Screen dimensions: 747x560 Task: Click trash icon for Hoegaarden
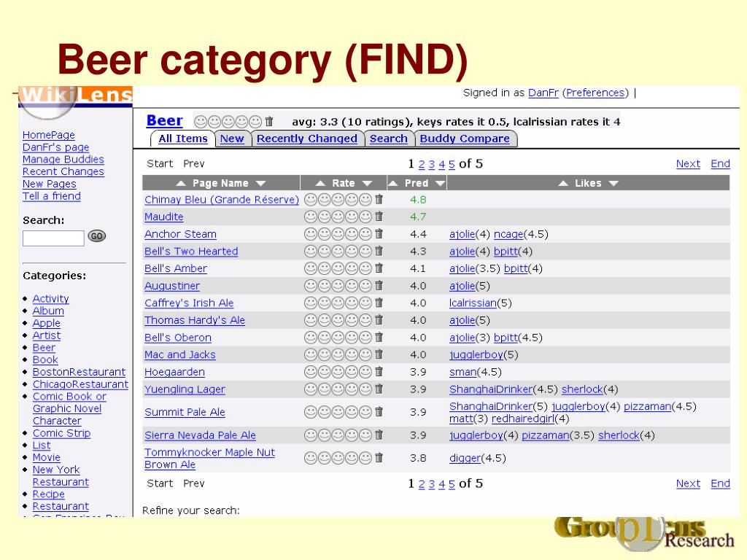pos(379,372)
